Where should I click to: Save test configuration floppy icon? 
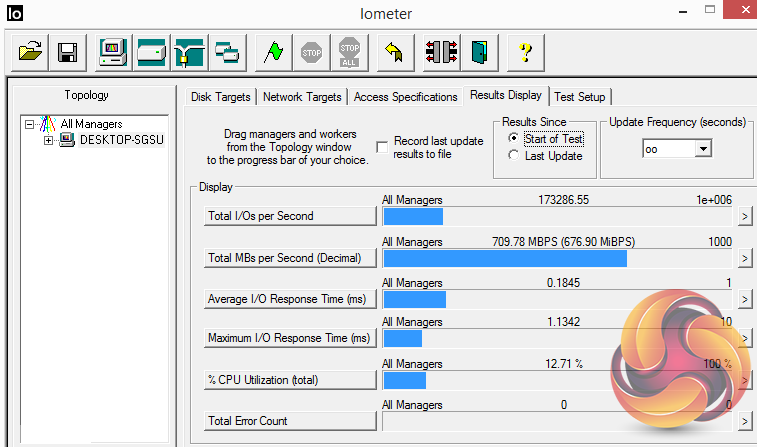[68, 52]
